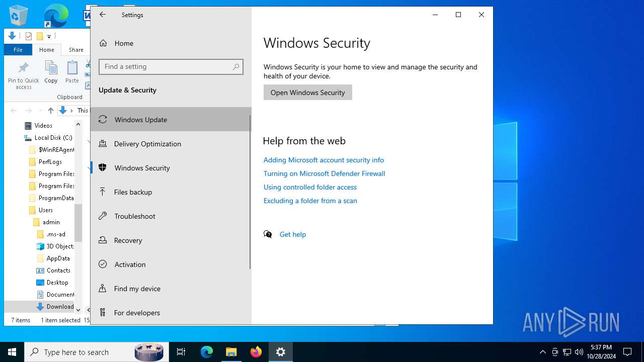
Task: Open Using controlled folder access link
Action: 310,187
